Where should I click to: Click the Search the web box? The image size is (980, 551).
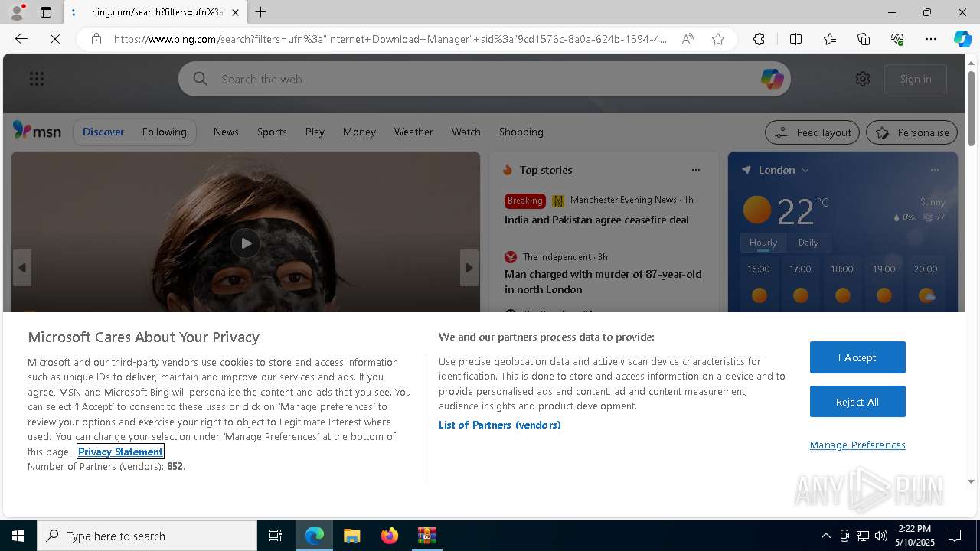pos(484,79)
